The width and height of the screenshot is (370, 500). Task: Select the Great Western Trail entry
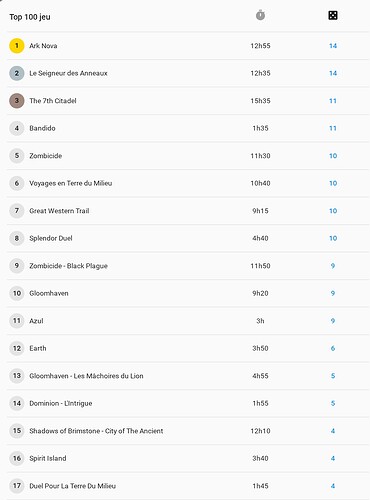point(188,211)
